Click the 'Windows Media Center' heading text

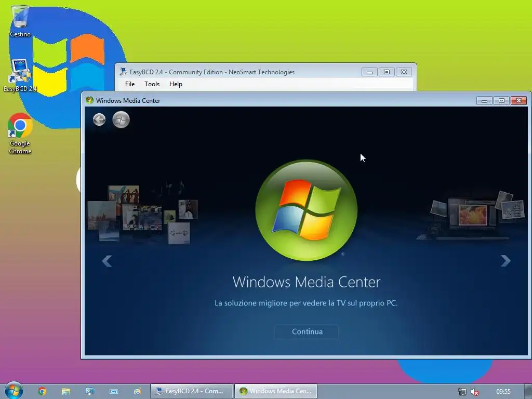307,282
